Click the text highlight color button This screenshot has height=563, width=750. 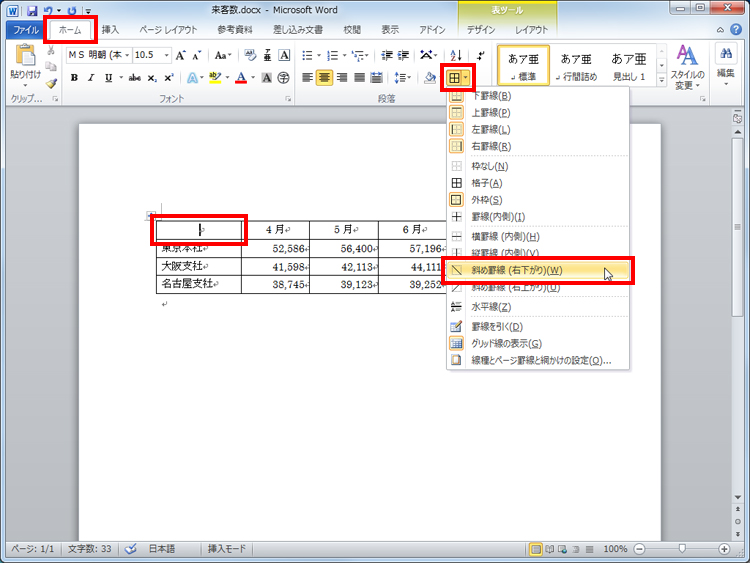pos(215,77)
